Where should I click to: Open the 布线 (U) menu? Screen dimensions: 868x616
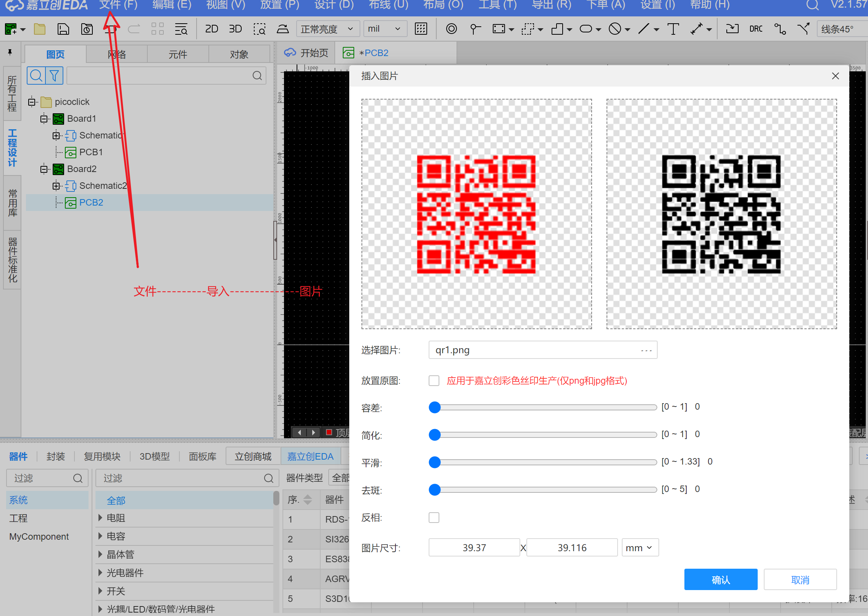(389, 5)
